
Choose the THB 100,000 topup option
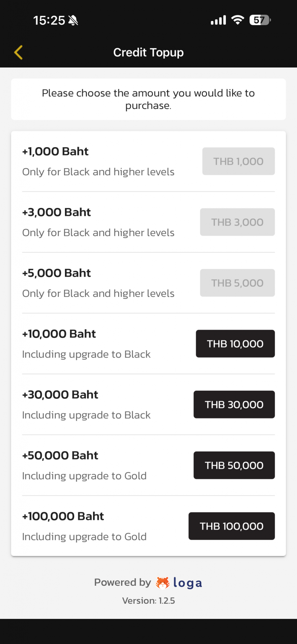coord(231,526)
